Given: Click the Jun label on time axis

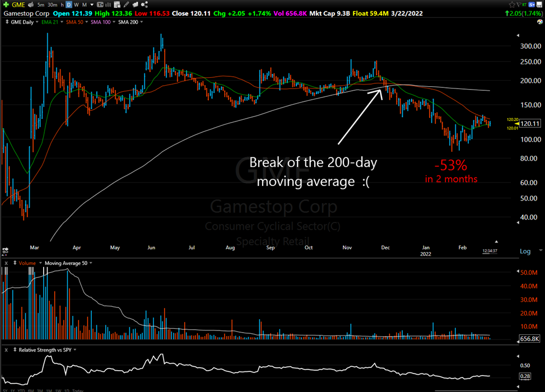Looking at the screenshot, I should coord(151,248).
